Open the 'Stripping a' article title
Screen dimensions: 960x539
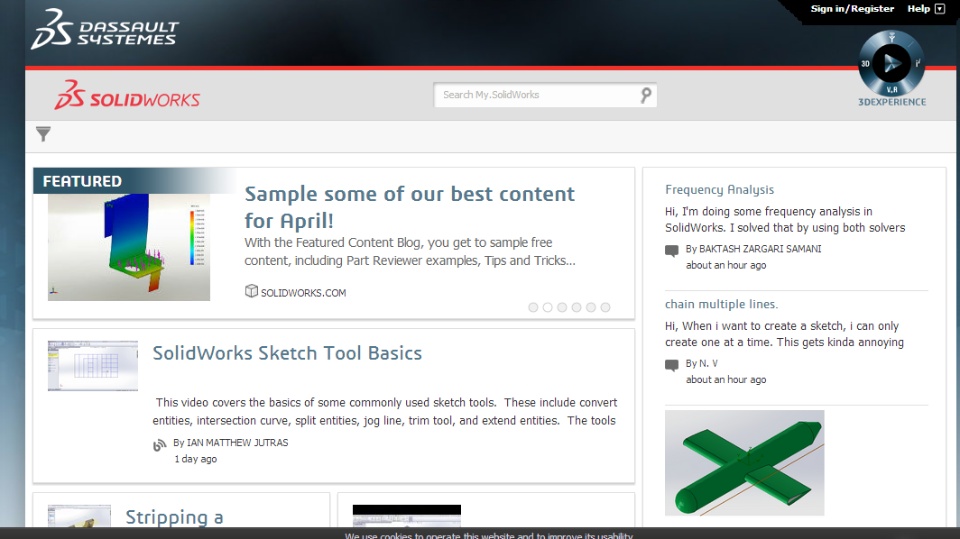click(174, 517)
